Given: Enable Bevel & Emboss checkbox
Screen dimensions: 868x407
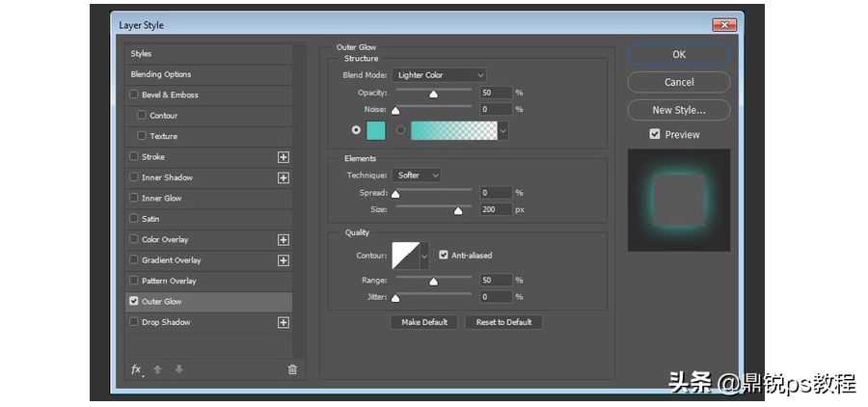Looking at the screenshot, I should coord(133,95).
